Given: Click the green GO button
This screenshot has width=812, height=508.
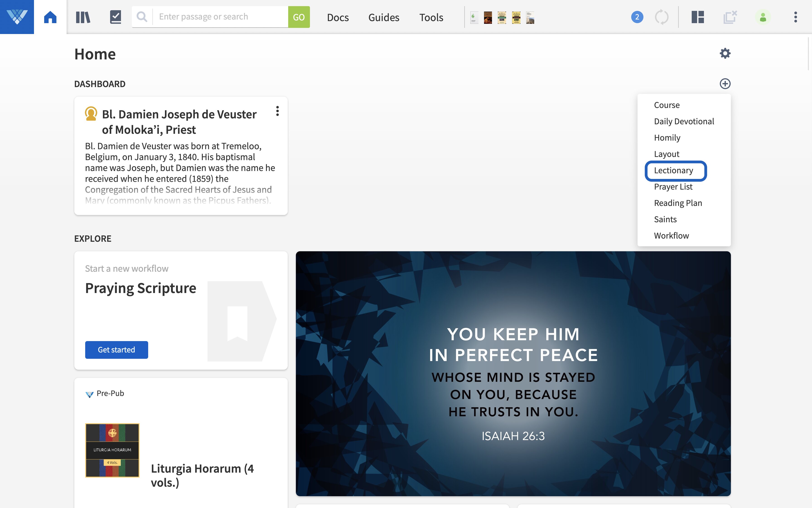Looking at the screenshot, I should pos(299,17).
